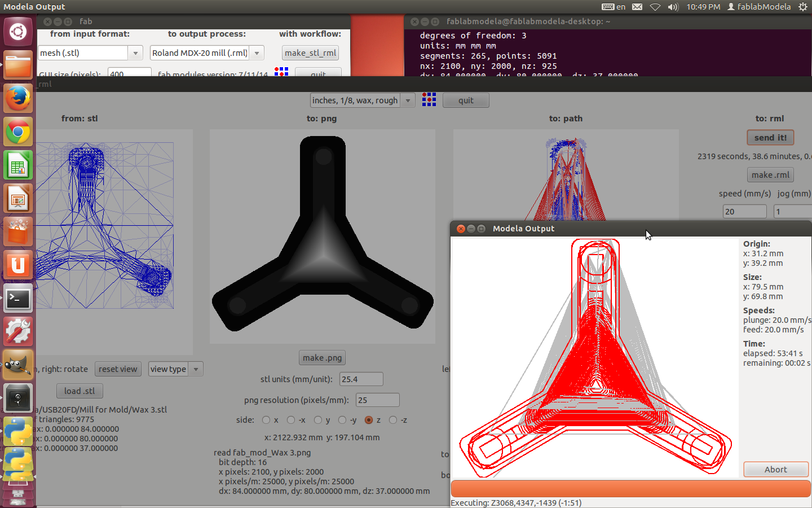This screenshot has width=812, height=508.
Task: Click the quit button in the rml window
Action: [466, 100]
